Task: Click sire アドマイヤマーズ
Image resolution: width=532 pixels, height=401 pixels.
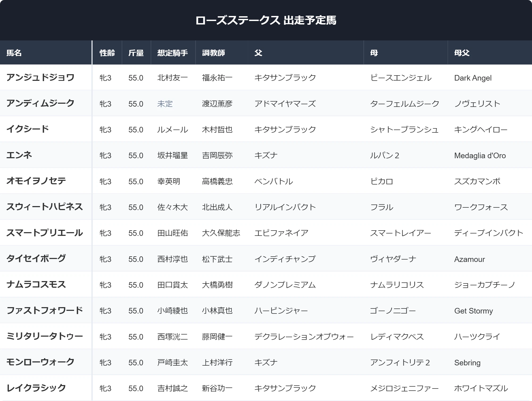Action: (285, 104)
